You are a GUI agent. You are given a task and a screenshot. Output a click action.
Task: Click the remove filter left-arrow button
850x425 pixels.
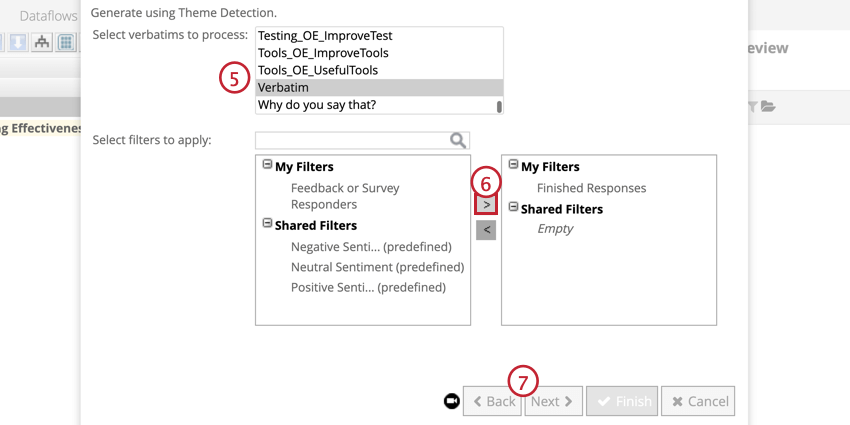point(486,230)
